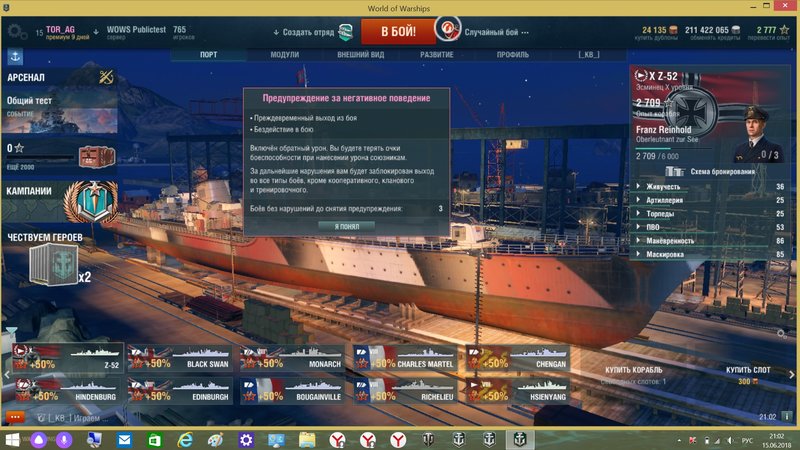Expand the Торпеды parameters

click(x=710, y=214)
